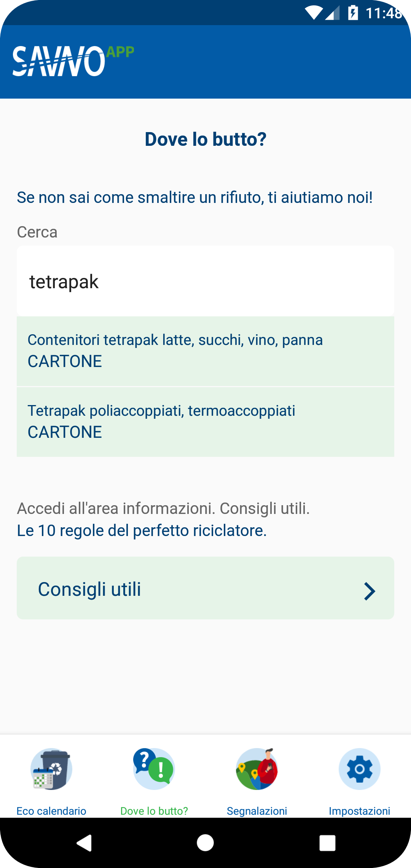Tap the Wi-Fi signal status icon
The width and height of the screenshot is (411, 868).
(x=314, y=13)
